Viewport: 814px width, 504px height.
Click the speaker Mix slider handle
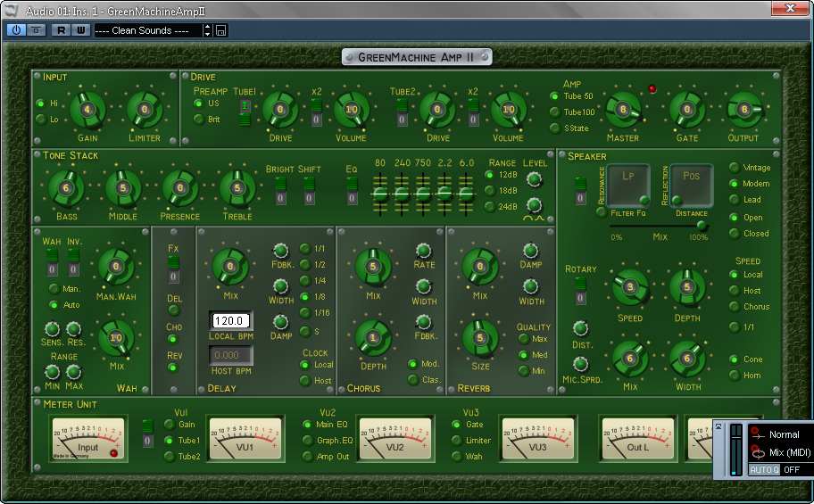(x=702, y=225)
